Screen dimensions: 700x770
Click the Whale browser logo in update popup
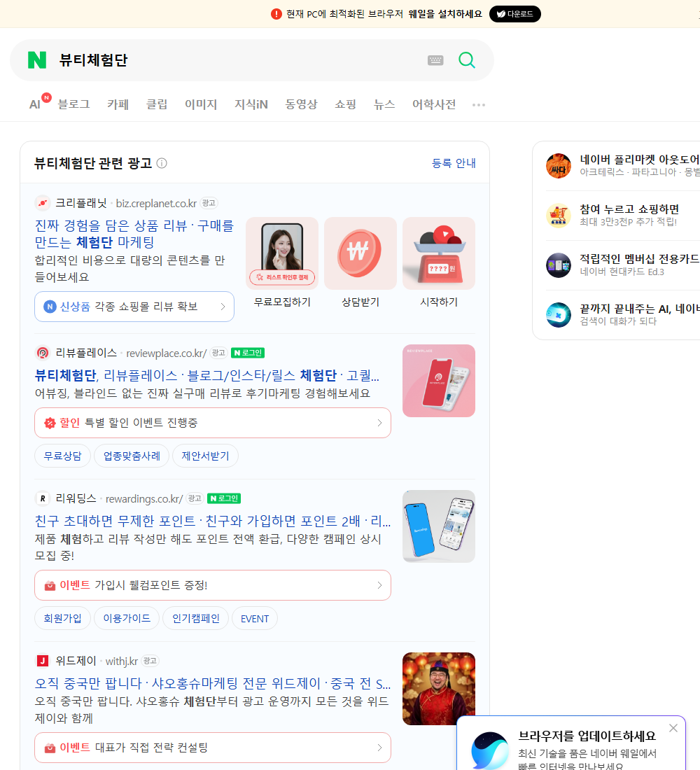pos(490,751)
